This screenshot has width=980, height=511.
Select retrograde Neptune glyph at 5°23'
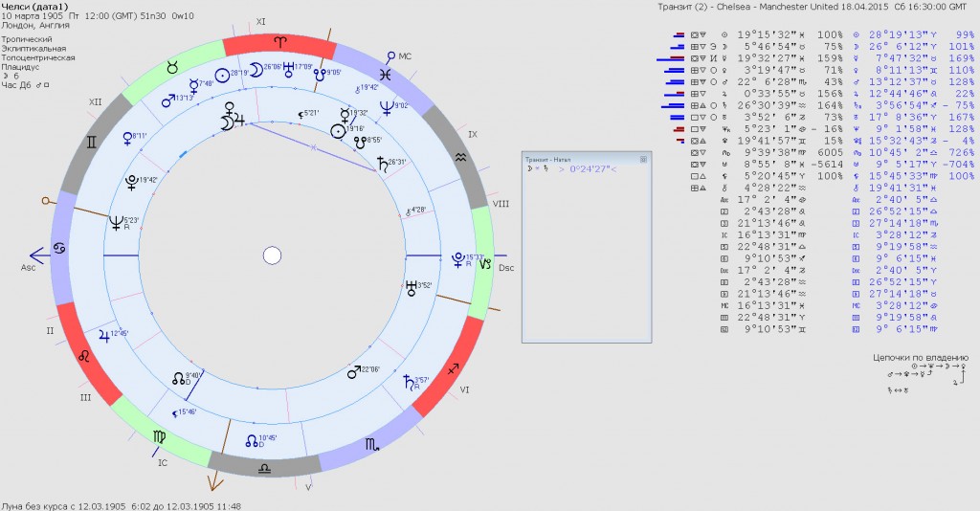(x=117, y=222)
